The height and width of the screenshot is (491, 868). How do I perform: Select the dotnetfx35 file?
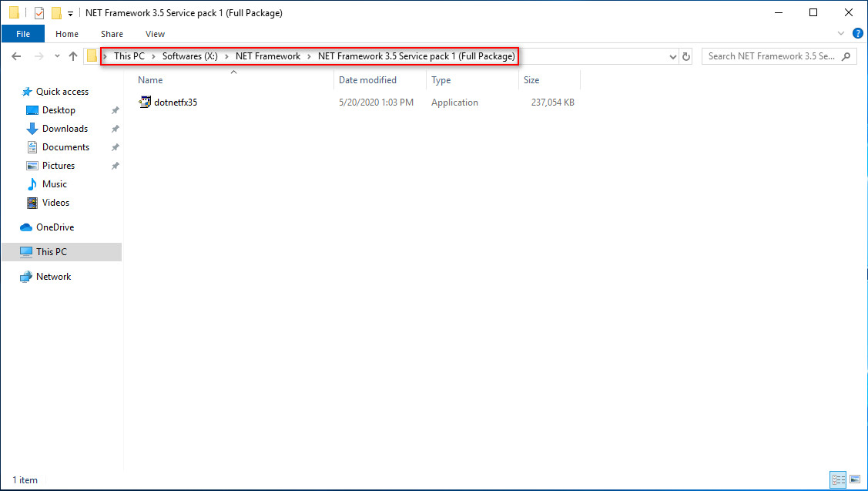pos(176,102)
